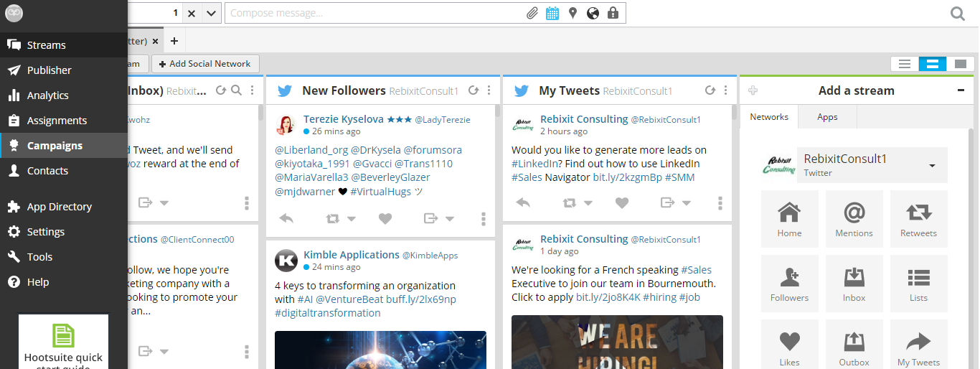The width and height of the screenshot is (980, 369).
Task: Open Tools menu item
Action: click(64, 256)
